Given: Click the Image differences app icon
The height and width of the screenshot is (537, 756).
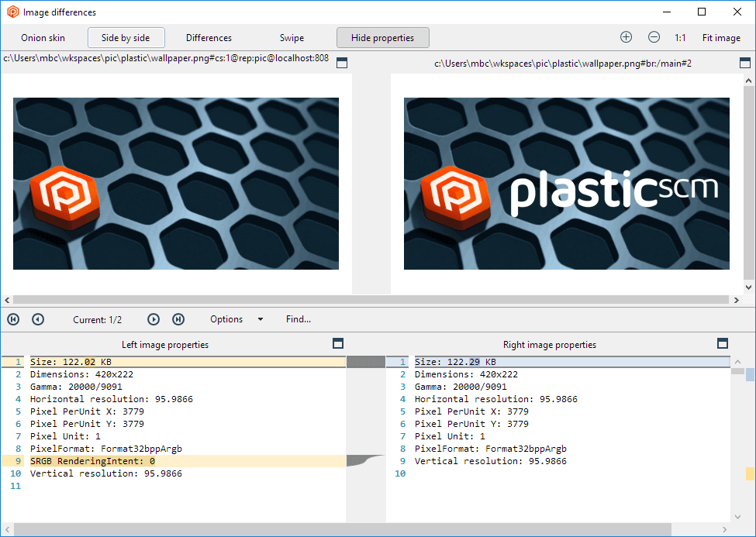Looking at the screenshot, I should click(13, 12).
